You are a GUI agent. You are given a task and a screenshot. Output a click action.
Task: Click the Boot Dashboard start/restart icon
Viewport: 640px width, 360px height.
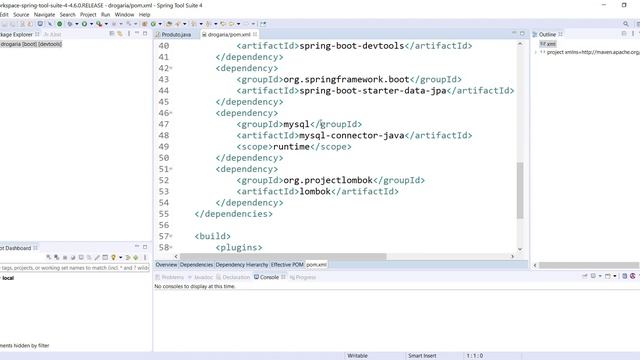(49, 258)
